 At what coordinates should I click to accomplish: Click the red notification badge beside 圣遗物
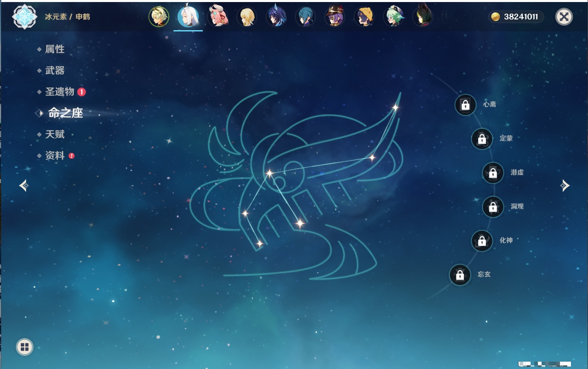click(81, 92)
